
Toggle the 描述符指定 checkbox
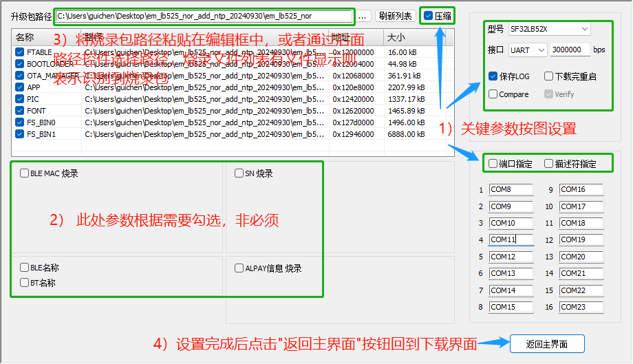point(548,164)
